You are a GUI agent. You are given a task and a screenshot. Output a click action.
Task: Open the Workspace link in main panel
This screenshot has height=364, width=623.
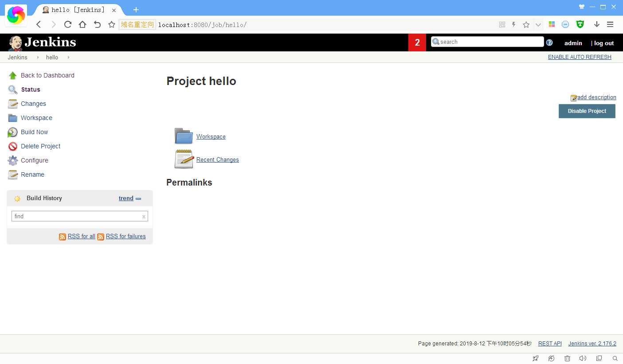coord(211,137)
